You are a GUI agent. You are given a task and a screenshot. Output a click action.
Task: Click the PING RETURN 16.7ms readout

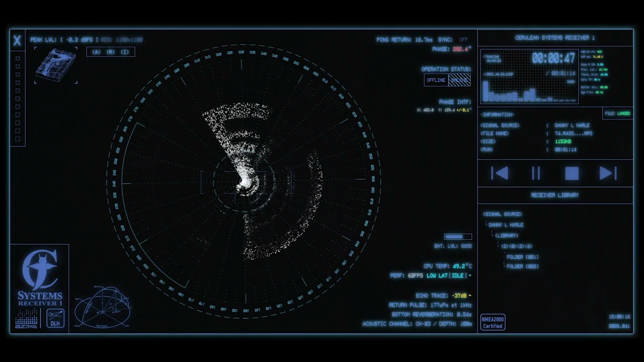(405, 40)
